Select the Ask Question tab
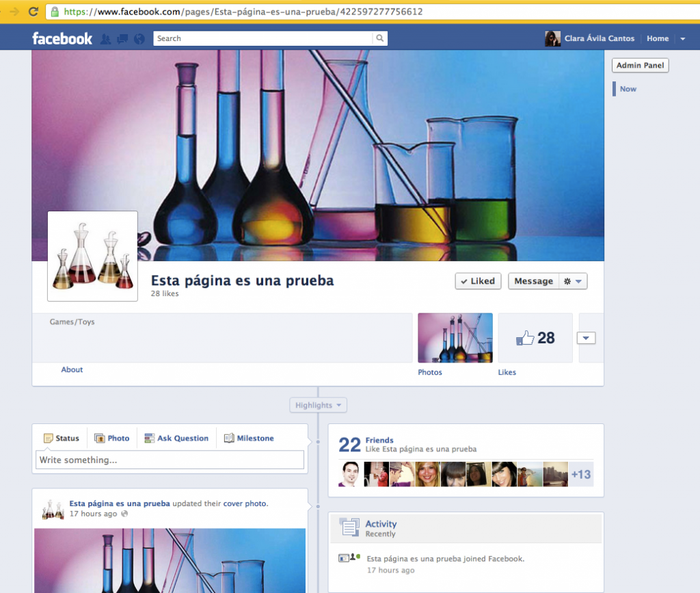 point(176,438)
